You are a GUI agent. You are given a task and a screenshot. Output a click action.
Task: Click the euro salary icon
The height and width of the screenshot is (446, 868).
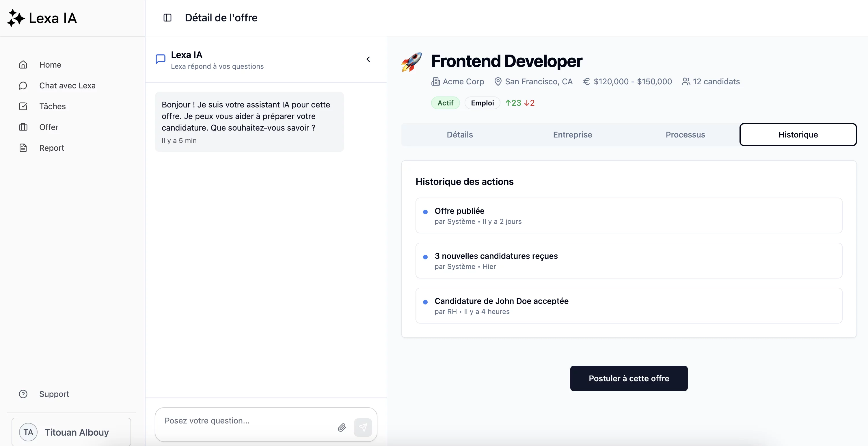coord(586,82)
